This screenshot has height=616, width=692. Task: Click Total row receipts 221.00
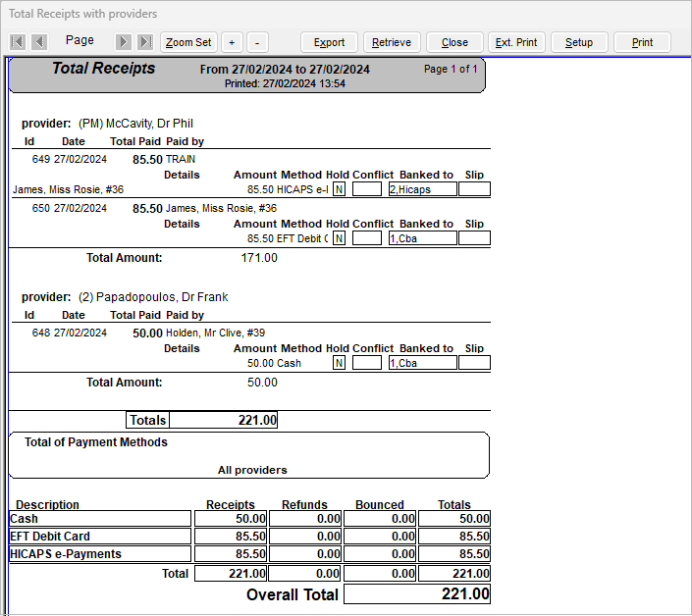(231, 573)
